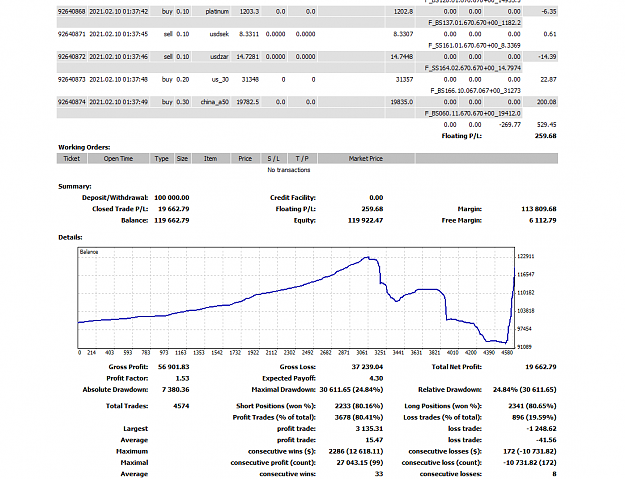
Task: Click Balance value 119 662.79
Action: tap(172, 220)
